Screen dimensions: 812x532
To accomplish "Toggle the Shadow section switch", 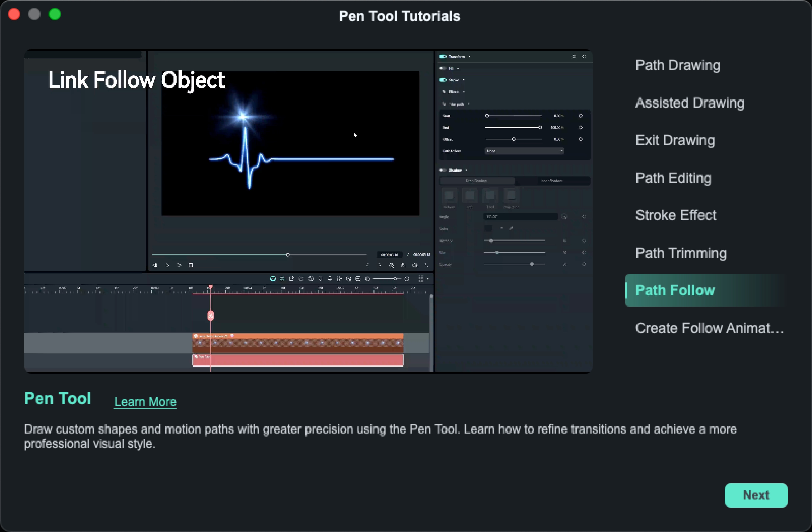I will tap(443, 170).
